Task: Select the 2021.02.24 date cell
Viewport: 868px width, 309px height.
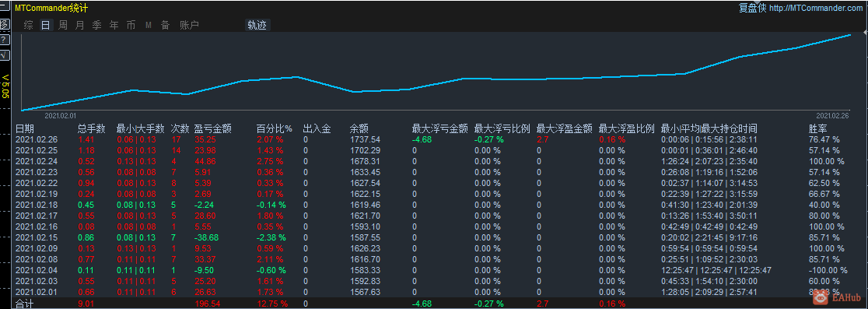Action: [36, 161]
